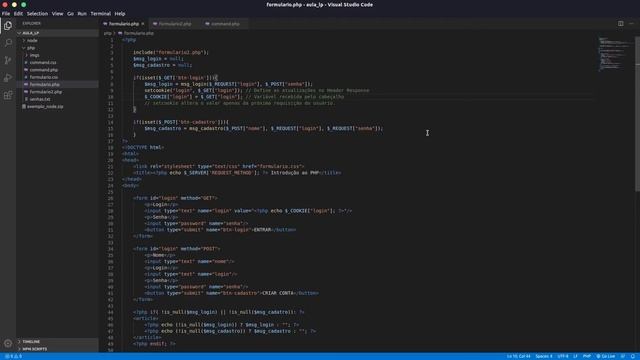Open the Extensions view
The width and height of the screenshot is (640, 360).
[x=8, y=96]
